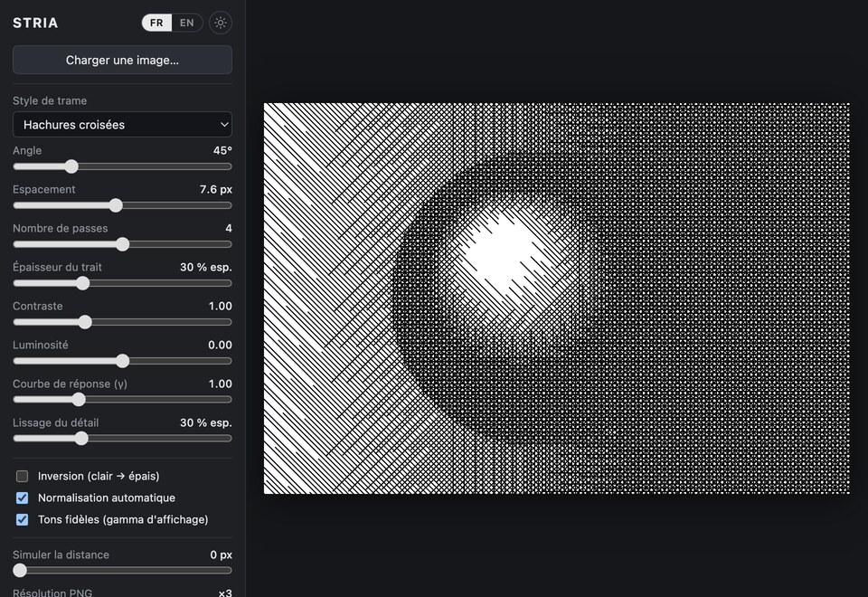Click the Épaisseur du trait slider
The width and height of the screenshot is (868, 597).
click(122, 283)
